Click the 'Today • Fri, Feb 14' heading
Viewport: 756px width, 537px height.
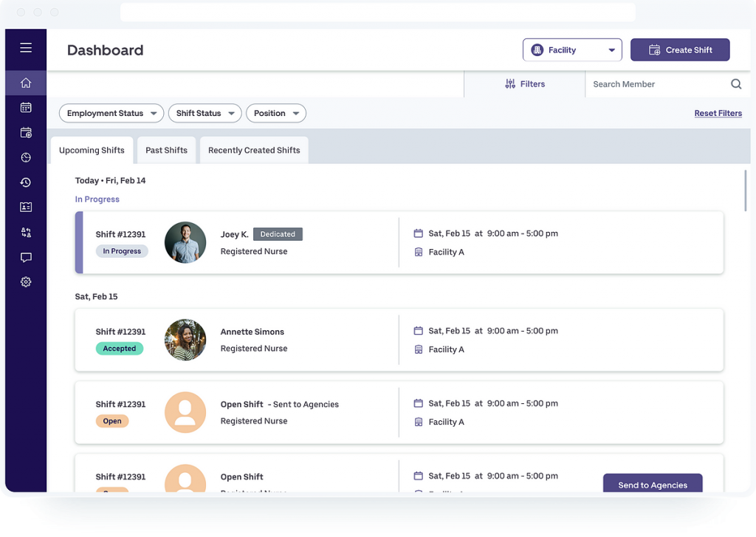[111, 180]
